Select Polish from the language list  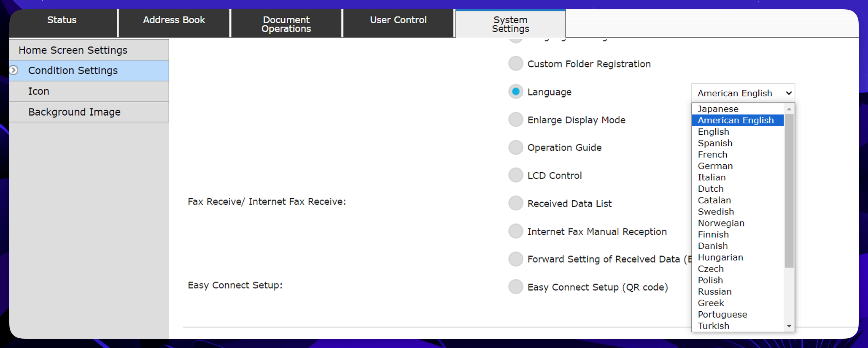738,280
